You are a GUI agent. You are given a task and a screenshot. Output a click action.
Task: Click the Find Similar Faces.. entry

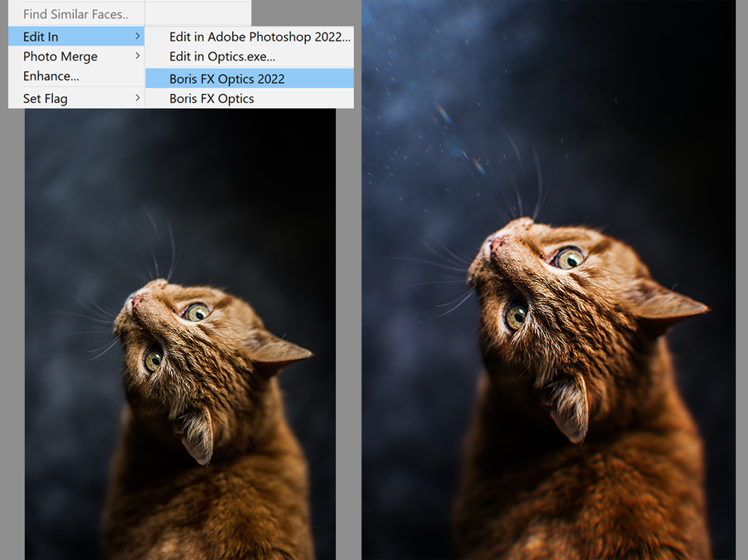click(x=76, y=14)
